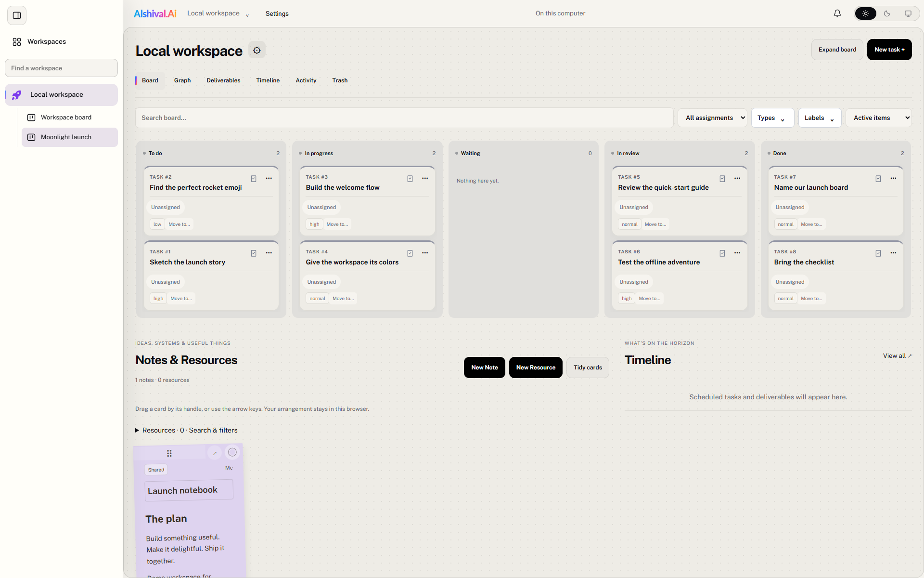This screenshot has height=578, width=924.
Task: Open the ellipsis menu on Task #1
Action: point(269,253)
